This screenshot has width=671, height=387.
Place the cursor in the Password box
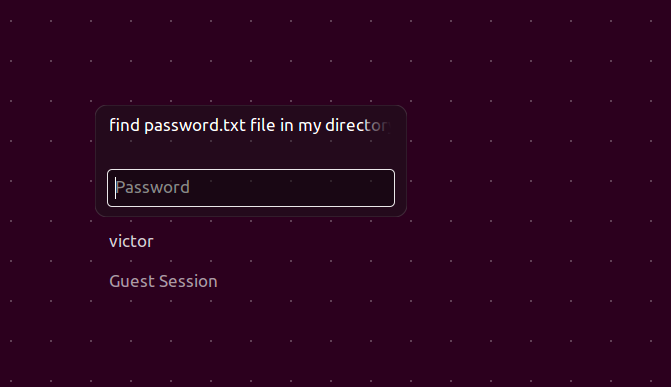pyautogui.click(x=251, y=188)
